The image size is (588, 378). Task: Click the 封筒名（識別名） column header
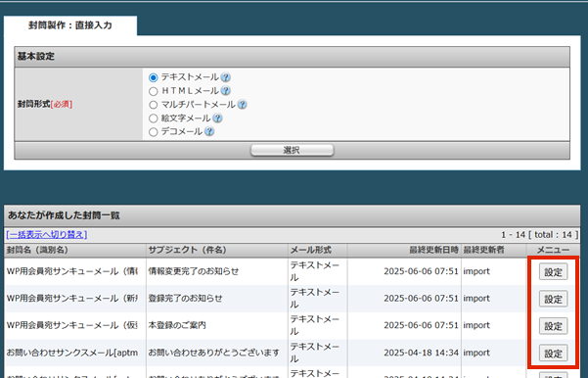[37, 250]
